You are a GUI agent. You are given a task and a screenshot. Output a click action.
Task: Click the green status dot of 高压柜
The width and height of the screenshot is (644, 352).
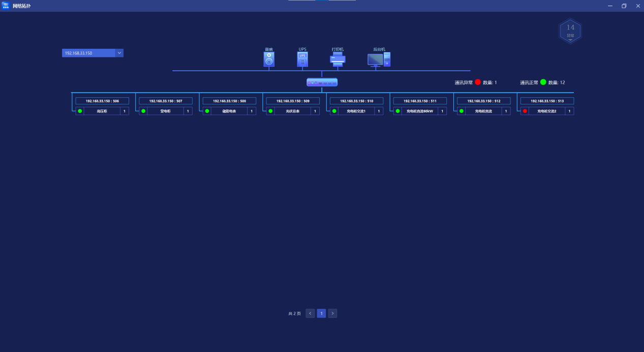(80, 111)
